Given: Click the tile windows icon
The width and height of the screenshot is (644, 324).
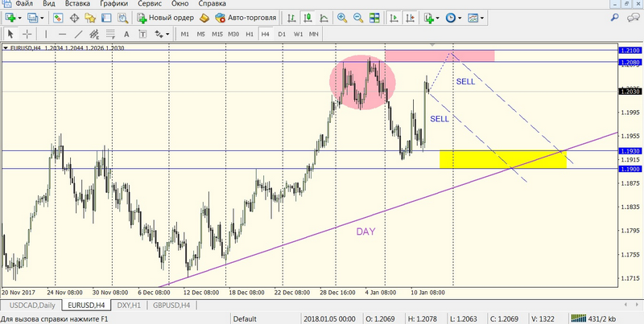Looking at the screenshot, I should tap(376, 18).
